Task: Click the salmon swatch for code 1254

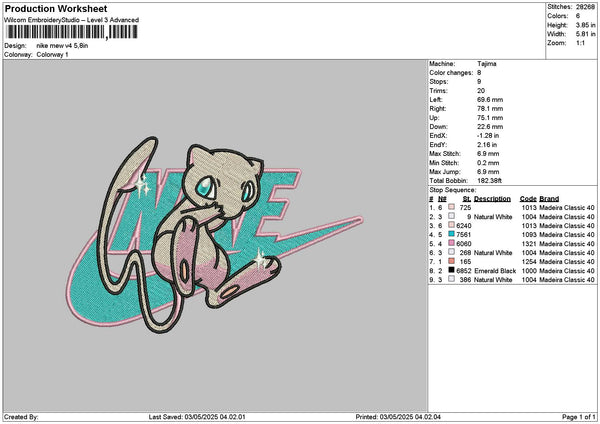Action: pos(452,261)
